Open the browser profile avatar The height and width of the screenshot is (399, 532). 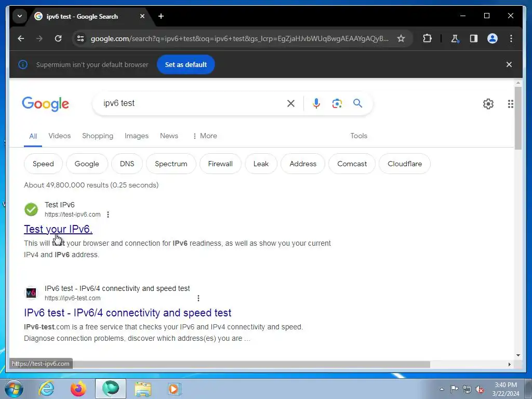pyautogui.click(x=493, y=38)
